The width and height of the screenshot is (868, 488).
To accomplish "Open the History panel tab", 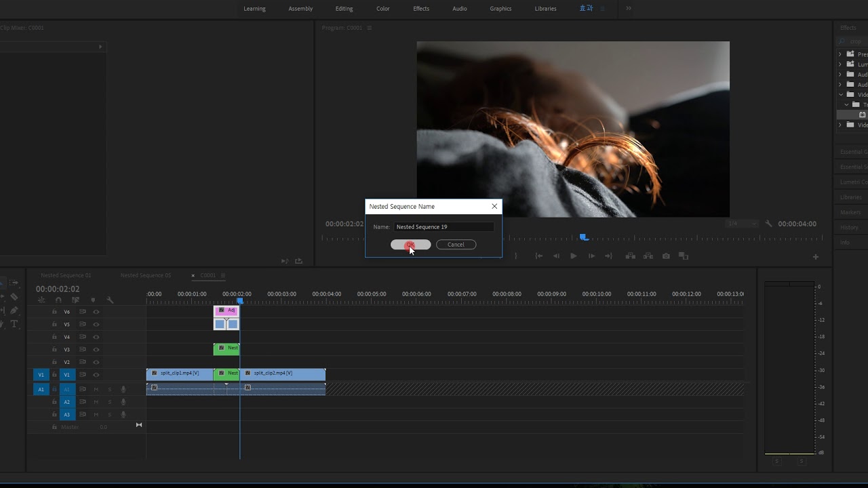I will click(850, 228).
